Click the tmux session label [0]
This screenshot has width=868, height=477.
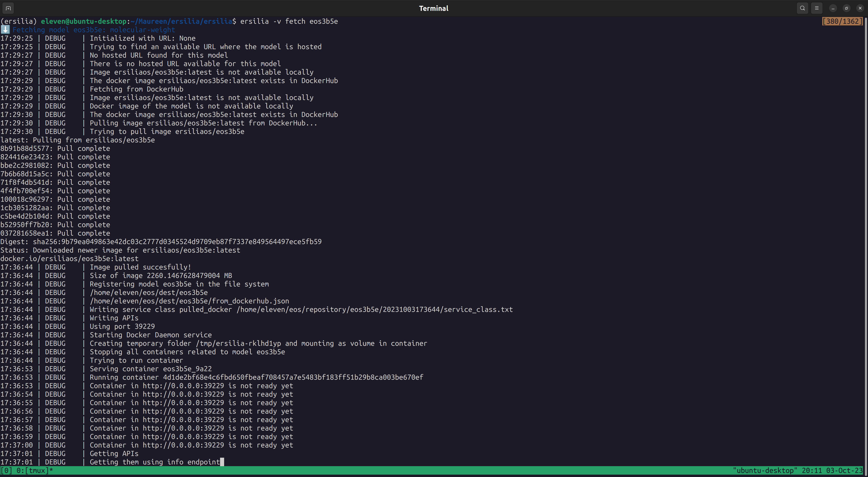6,470
